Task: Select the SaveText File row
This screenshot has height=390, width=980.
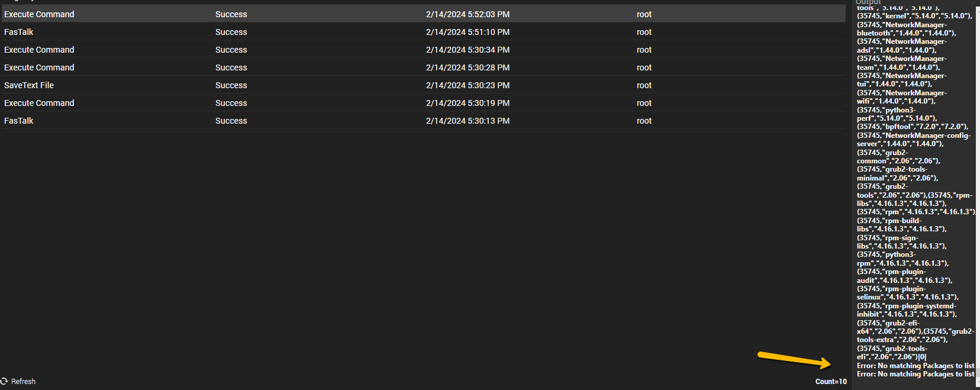Action: 29,85
